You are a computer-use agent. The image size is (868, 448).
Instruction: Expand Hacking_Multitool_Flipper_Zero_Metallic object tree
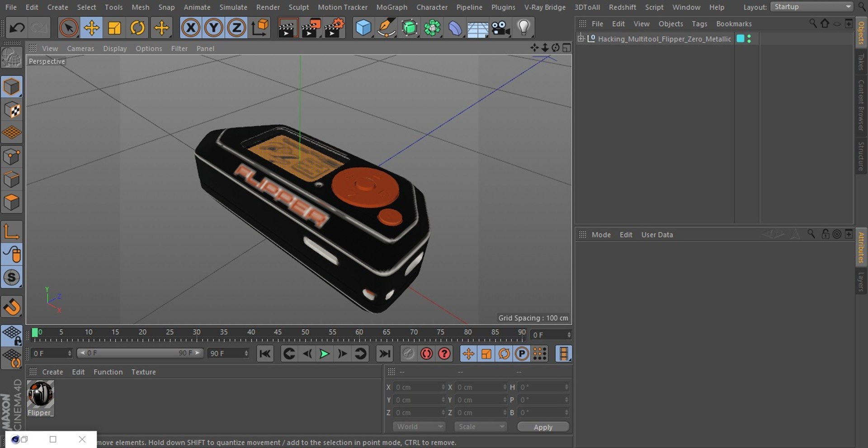tap(581, 39)
